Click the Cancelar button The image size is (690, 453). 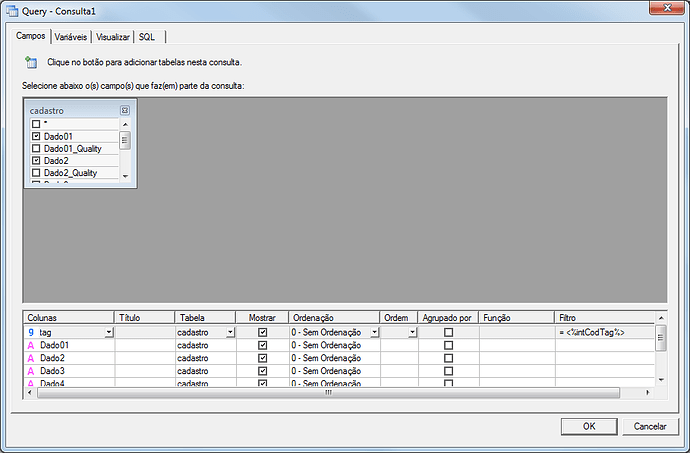tap(650, 426)
